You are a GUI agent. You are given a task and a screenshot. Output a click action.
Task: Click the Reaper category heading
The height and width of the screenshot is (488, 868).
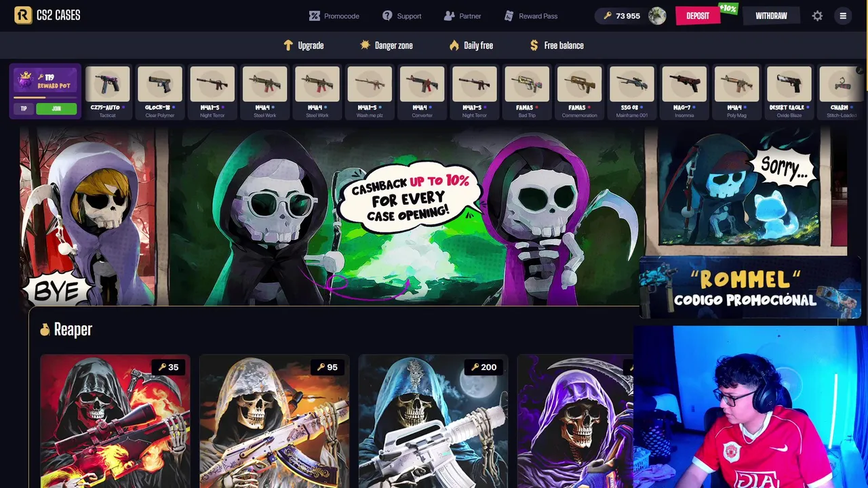click(x=73, y=329)
